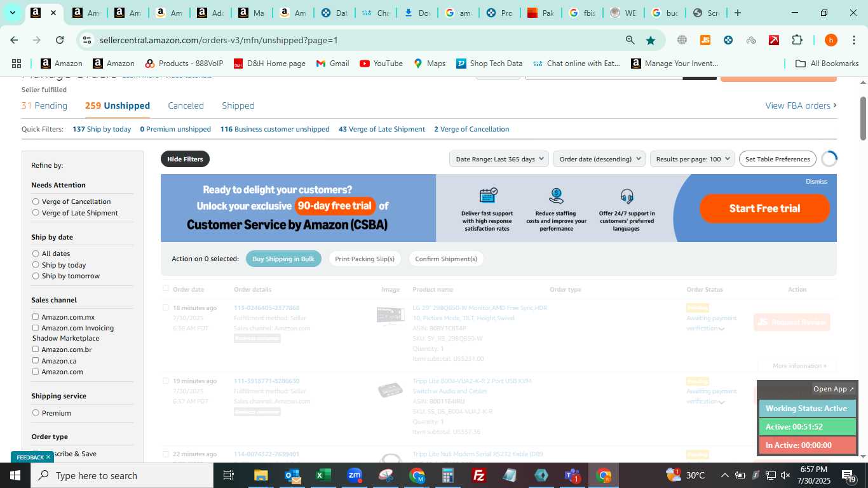Check the Amazon.ca sales channel
This screenshot has height=488, width=868.
pyautogui.click(x=36, y=360)
